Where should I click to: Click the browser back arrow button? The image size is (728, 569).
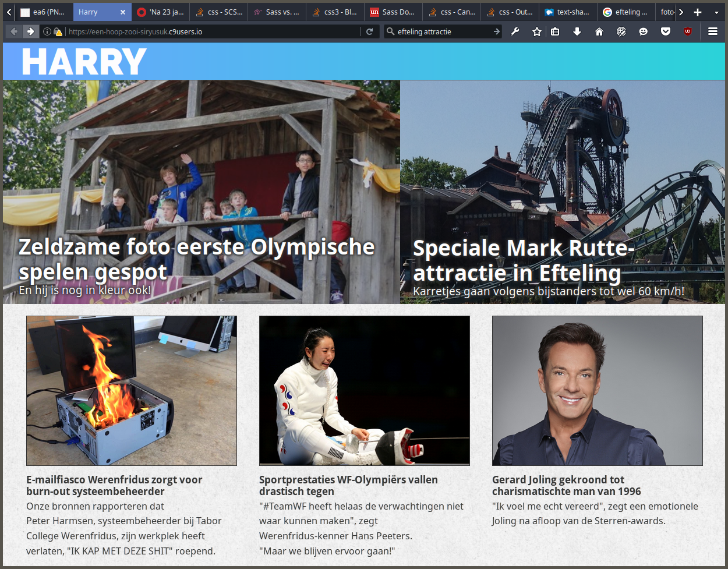pyautogui.click(x=14, y=31)
